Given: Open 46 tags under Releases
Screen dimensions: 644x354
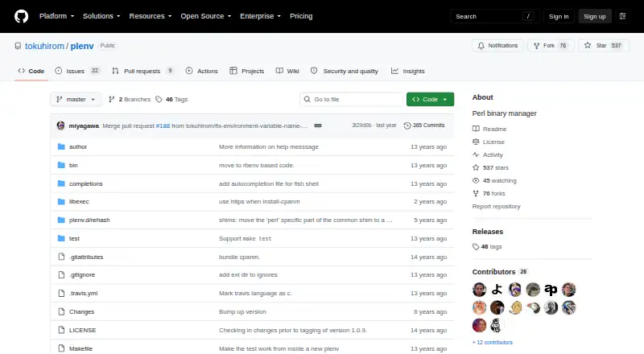Looking at the screenshot, I should [x=487, y=247].
